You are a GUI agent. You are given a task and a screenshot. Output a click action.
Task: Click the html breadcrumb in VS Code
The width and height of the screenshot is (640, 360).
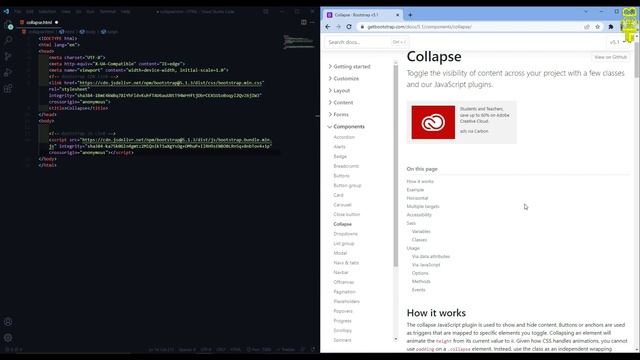click(x=67, y=31)
